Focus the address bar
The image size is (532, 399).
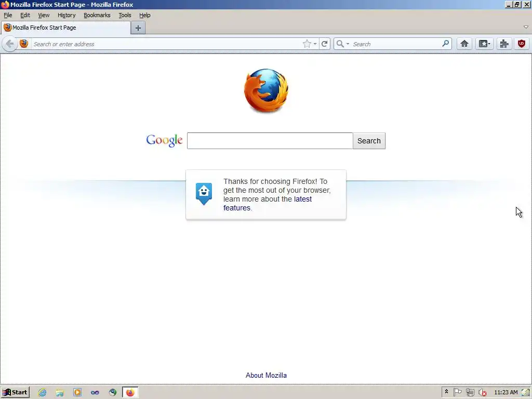[166, 44]
